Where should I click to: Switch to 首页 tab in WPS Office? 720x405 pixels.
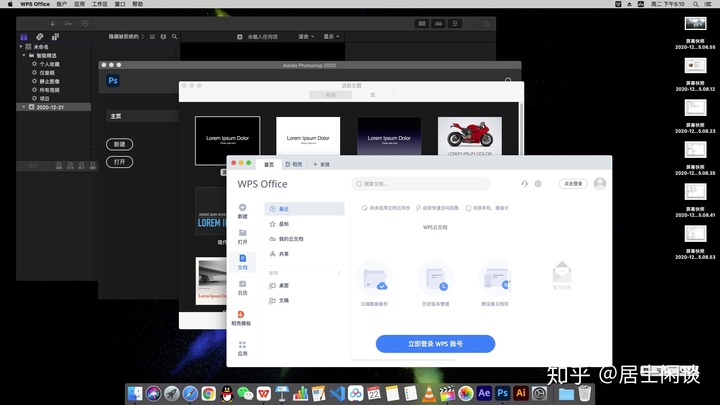269,164
